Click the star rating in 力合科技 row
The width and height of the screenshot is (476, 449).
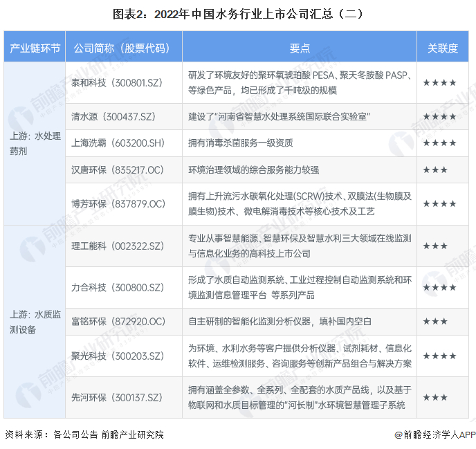[439, 288]
